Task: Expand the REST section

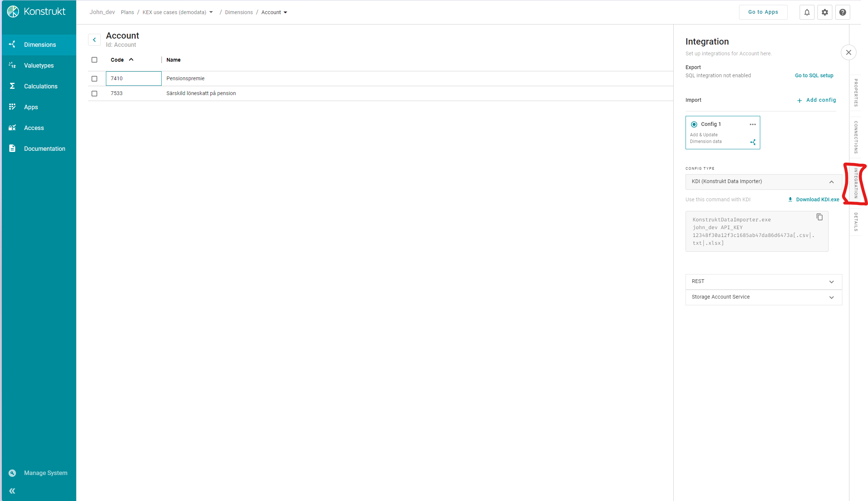Action: 831,282
